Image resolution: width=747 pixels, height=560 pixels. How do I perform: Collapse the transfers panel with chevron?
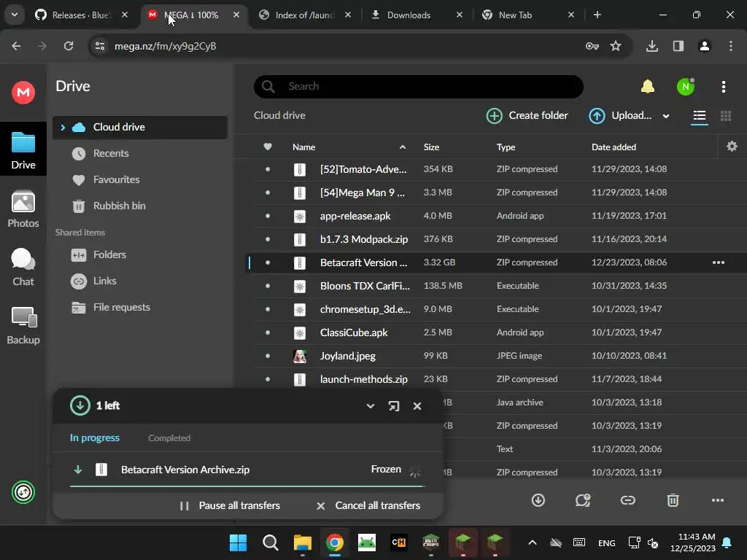(x=370, y=406)
